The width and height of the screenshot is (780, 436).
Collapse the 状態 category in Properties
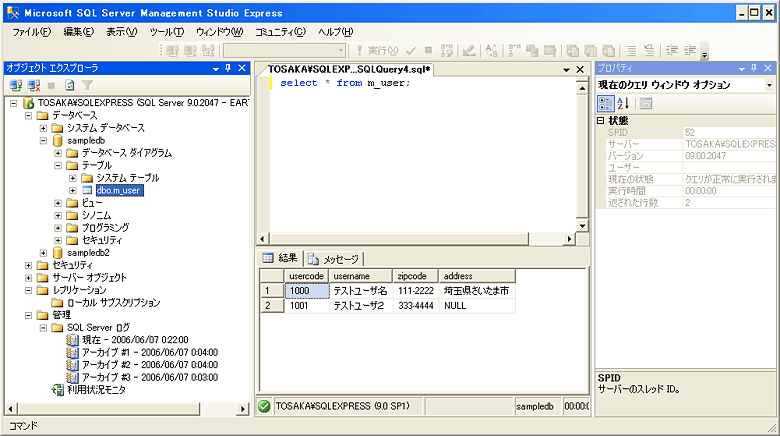pos(600,120)
